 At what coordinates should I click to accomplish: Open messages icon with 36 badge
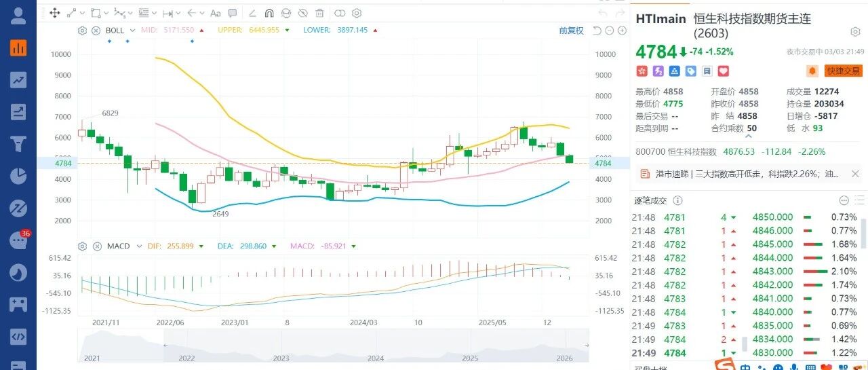(x=18, y=240)
